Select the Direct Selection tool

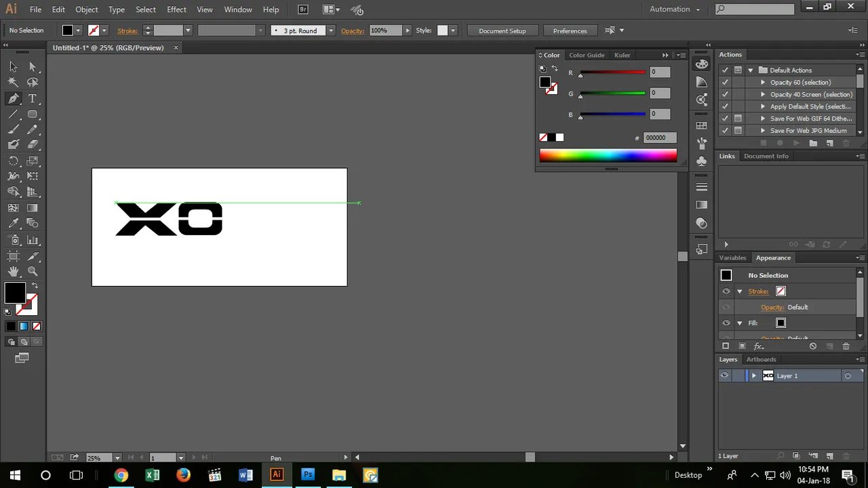[x=33, y=66]
